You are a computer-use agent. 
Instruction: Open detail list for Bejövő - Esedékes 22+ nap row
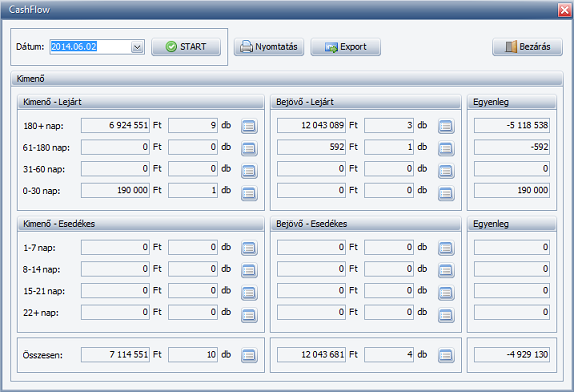pyautogui.click(x=446, y=315)
